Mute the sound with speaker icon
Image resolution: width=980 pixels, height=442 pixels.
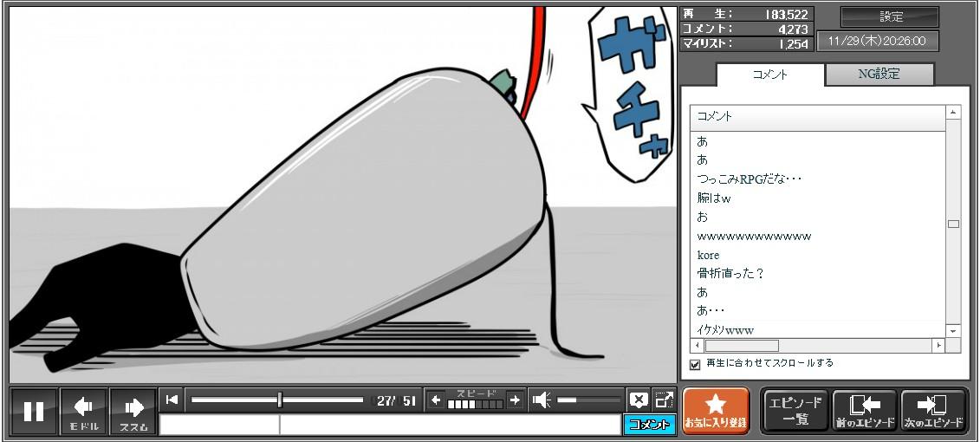[x=542, y=400]
